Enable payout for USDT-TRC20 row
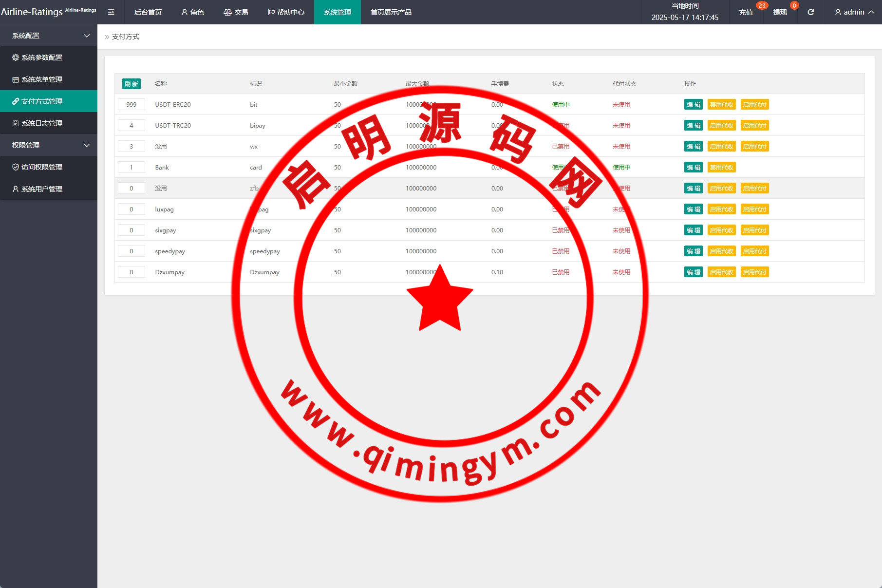The width and height of the screenshot is (882, 588). [x=754, y=126]
